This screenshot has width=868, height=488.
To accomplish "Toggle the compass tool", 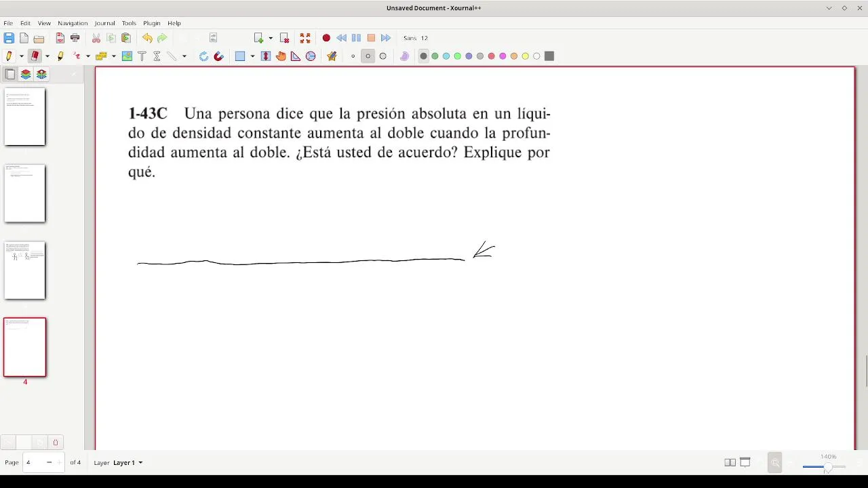I will coord(311,56).
